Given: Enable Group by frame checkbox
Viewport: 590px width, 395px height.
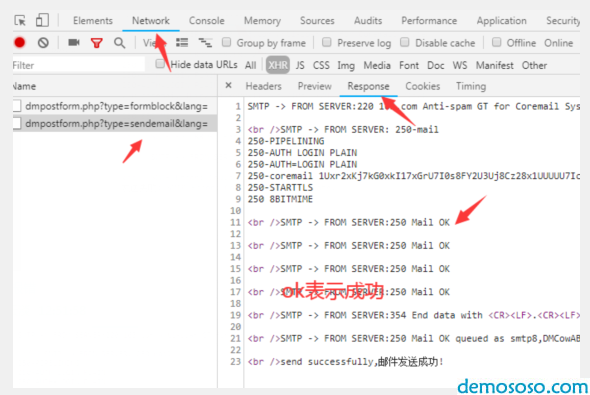Looking at the screenshot, I should [226, 42].
